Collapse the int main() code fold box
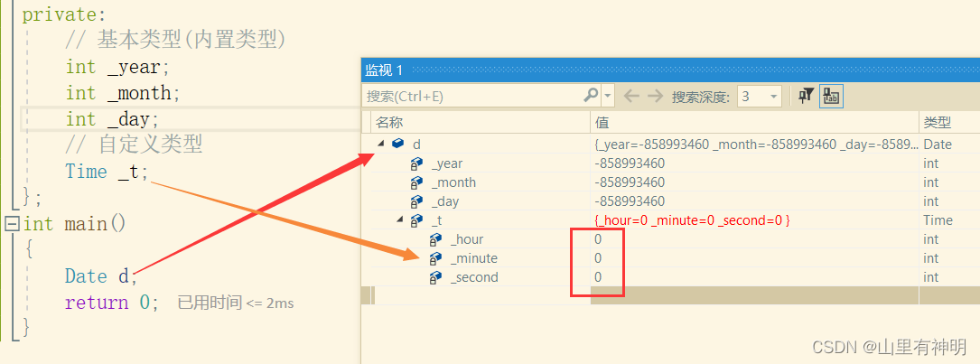 click(11, 223)
